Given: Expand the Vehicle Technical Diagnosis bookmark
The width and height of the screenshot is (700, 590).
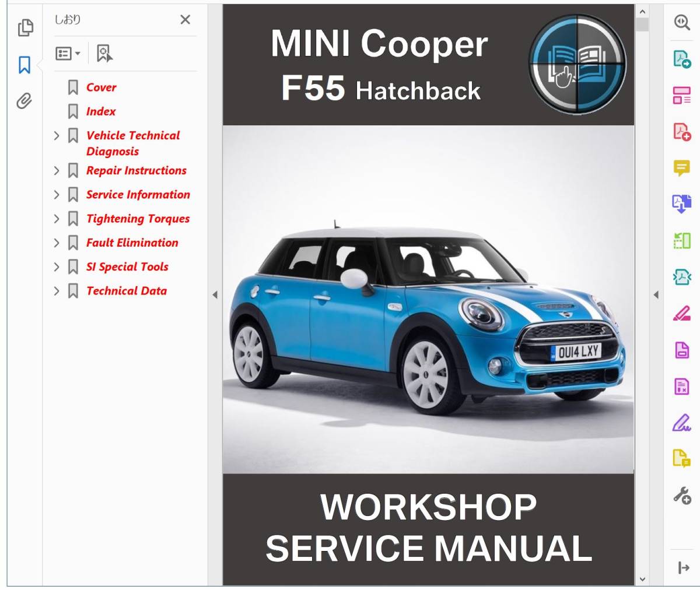Looking at the screenshot, I should pyautogui.click(x=57, y=136).
